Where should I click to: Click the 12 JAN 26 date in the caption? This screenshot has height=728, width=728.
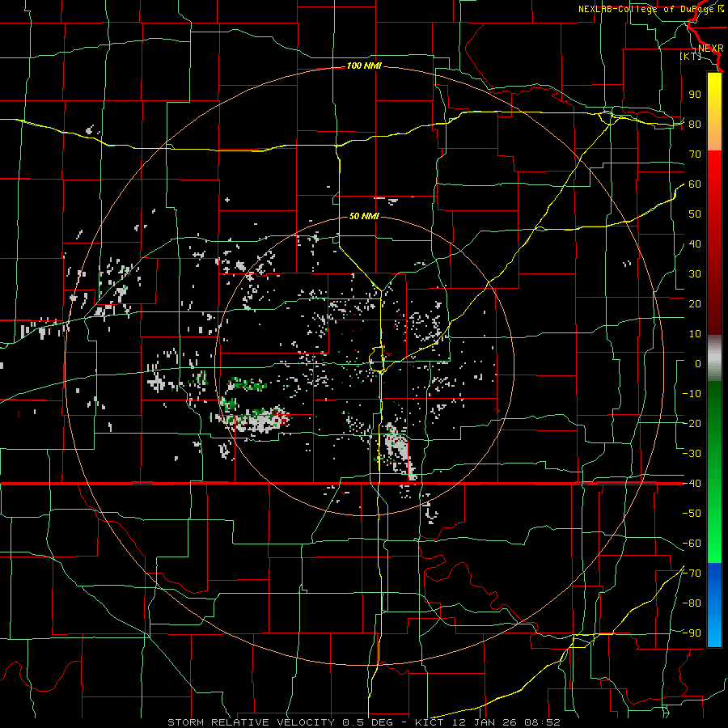[x=484, y=722]
